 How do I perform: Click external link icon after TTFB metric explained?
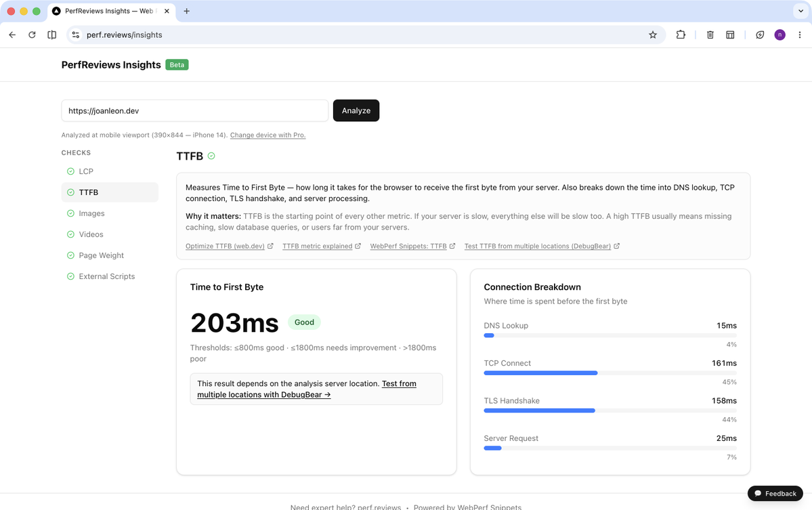[358, 246]
